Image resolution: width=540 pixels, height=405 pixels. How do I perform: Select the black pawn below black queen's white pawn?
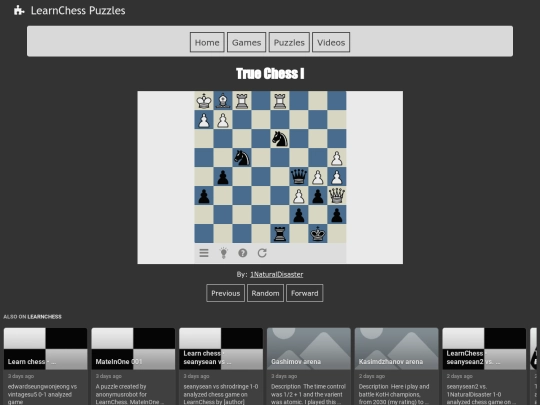tap(299, 214)
